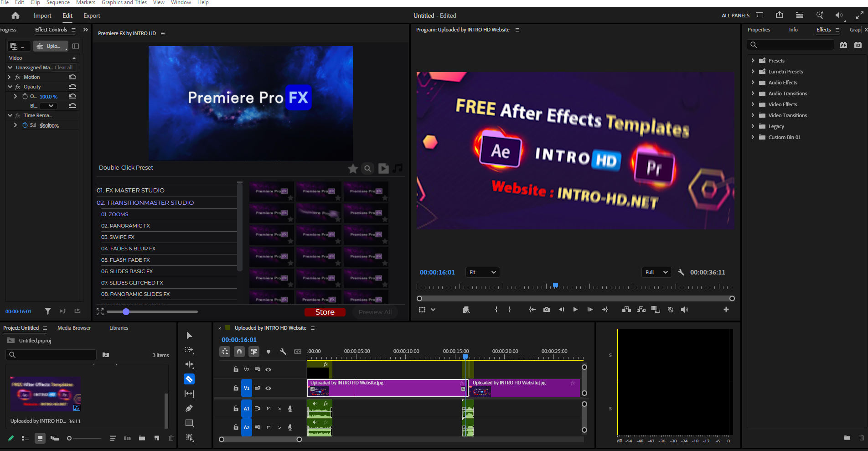Select 02. TRANSITIONMASTER STUDIO category
The height and width of the screenshot is (451, 868).
[145, 202]
